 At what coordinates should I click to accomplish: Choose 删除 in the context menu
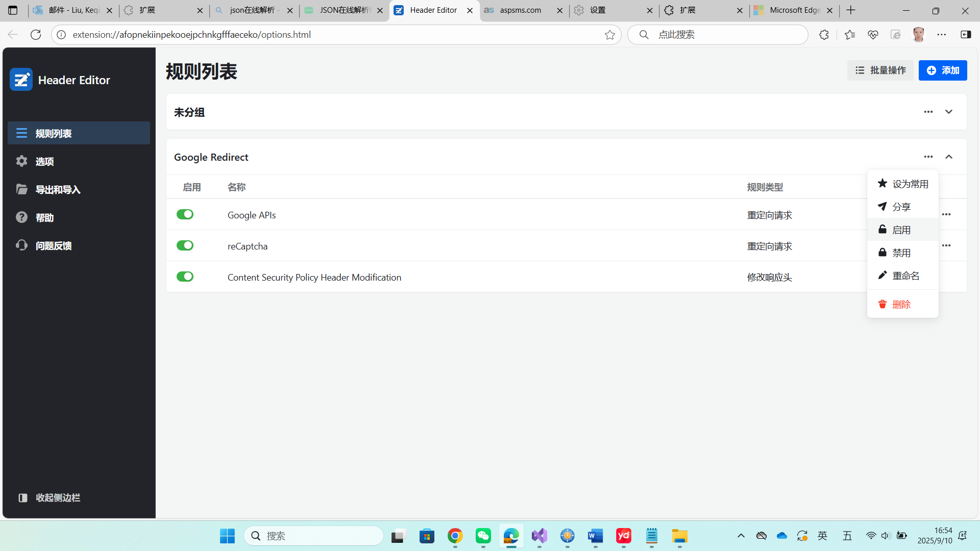[x=901, y=305]
